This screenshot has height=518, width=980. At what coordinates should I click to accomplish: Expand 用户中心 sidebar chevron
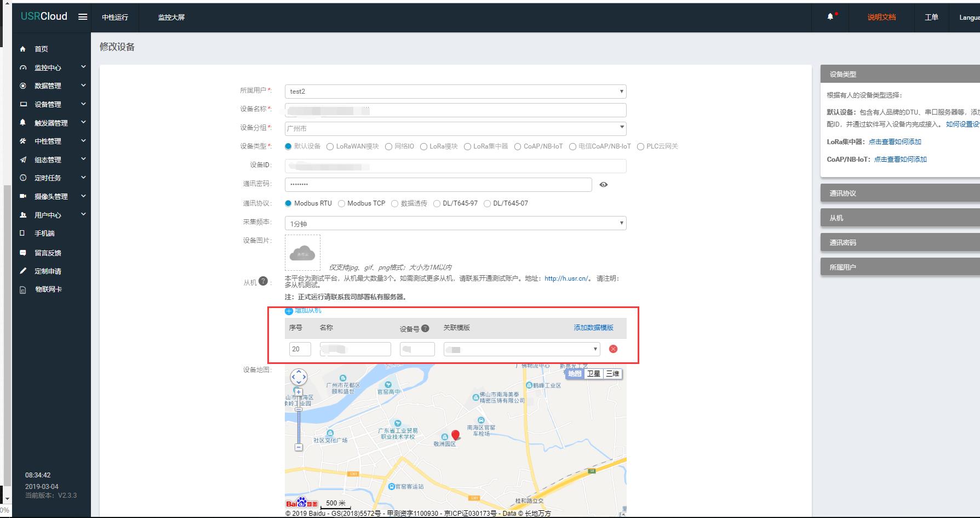(83, 214)
